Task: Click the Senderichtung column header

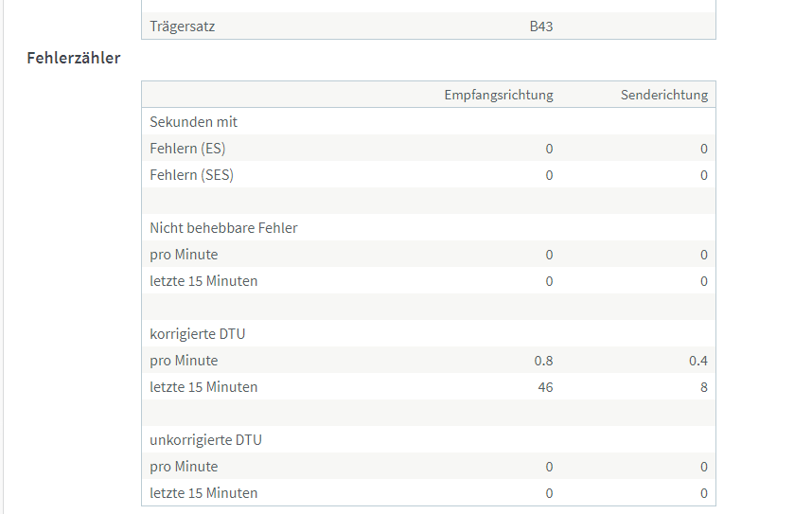Action: (664, 95)
